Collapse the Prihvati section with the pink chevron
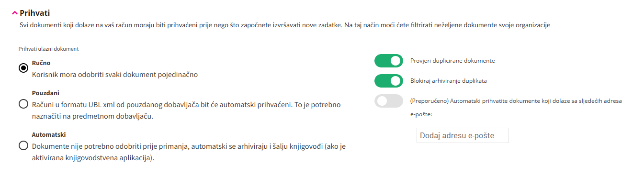The height and width of the screenshot is (177, 644). pos(15,13)
